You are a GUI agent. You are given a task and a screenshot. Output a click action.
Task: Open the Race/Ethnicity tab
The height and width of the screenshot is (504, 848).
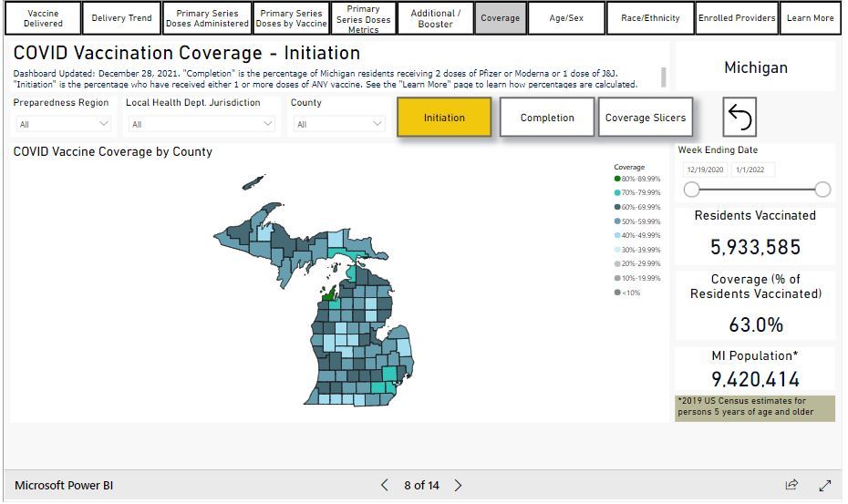(x=650, y=18)
